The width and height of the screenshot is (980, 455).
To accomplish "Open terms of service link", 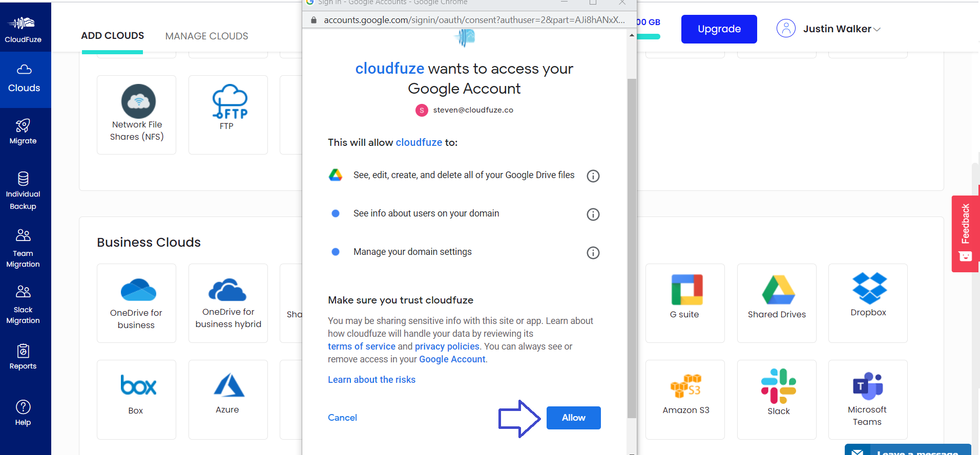I will [x=362, y=346].
